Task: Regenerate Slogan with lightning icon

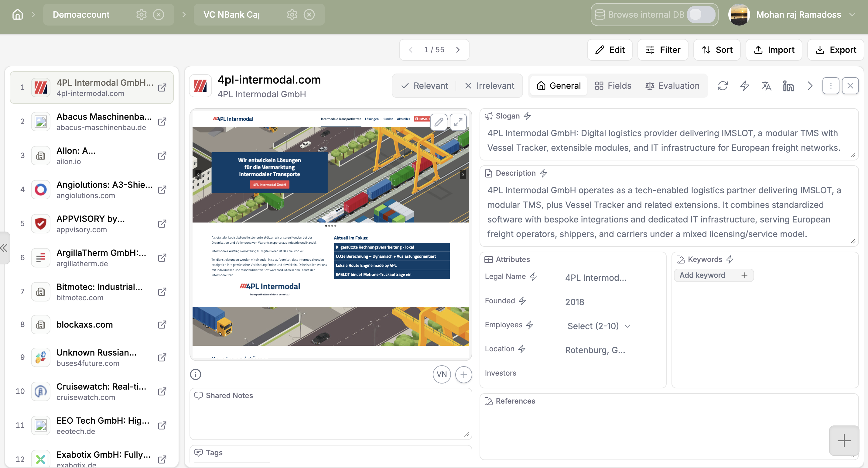Action: (527, 116)
